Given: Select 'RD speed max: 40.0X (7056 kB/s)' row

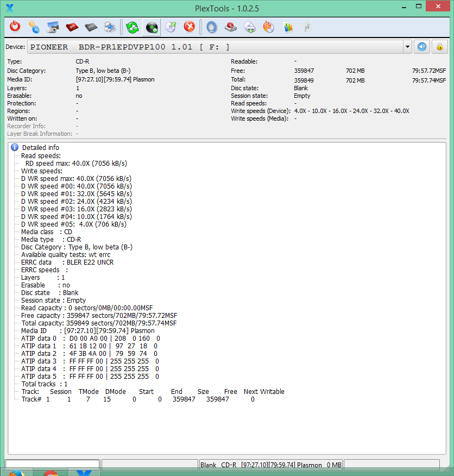Looking at the screenshot, I should coord(76,164).
